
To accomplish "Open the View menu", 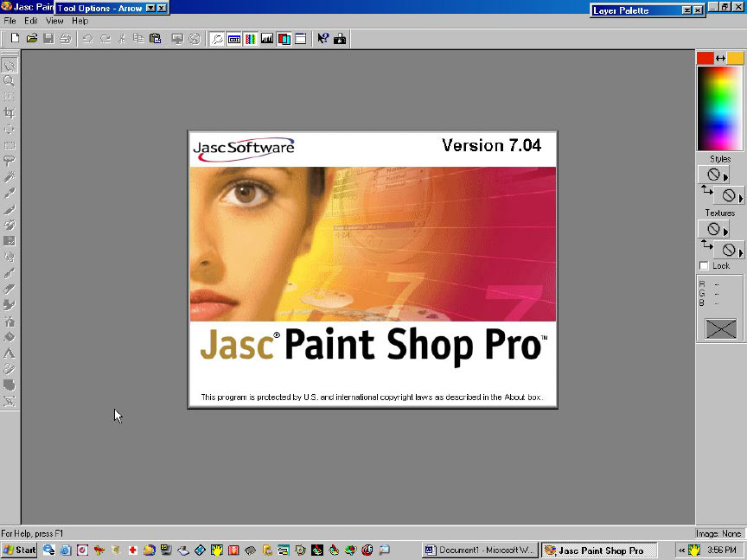I will point(54,21).
